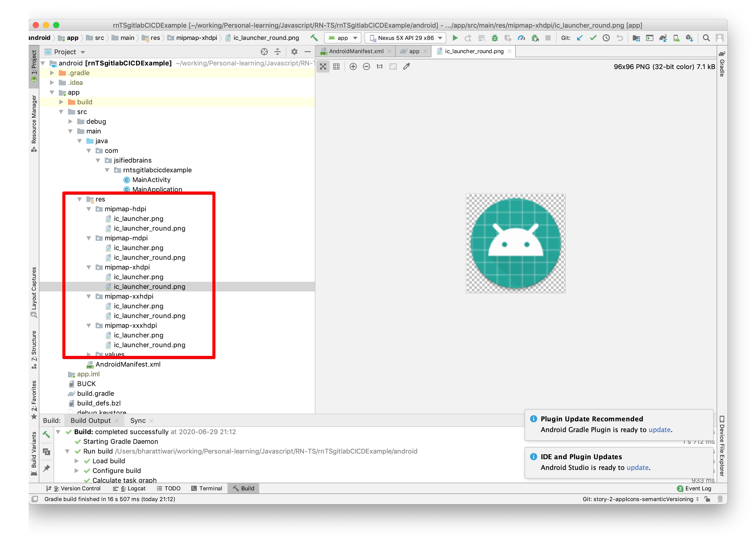This screenshot has height=542, width=756.
Task: Open the app run configuration dropdown
Action: coord(343,38)
